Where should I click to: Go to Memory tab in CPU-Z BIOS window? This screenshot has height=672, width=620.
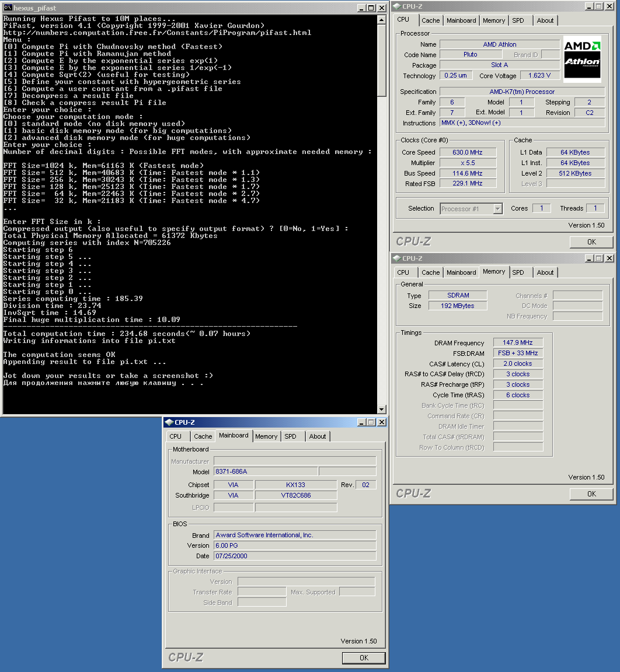[x=266, y=436]
